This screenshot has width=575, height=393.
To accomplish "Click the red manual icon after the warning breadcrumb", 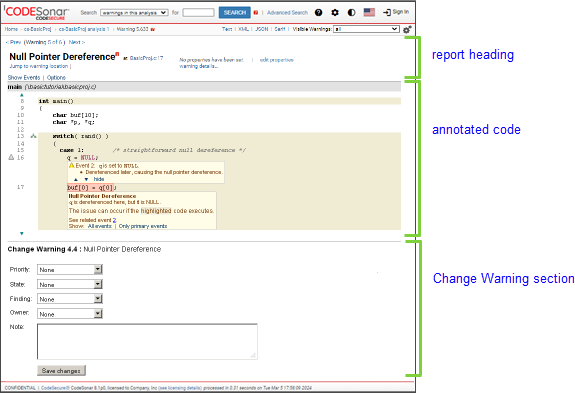I will (x=153, y=29).
